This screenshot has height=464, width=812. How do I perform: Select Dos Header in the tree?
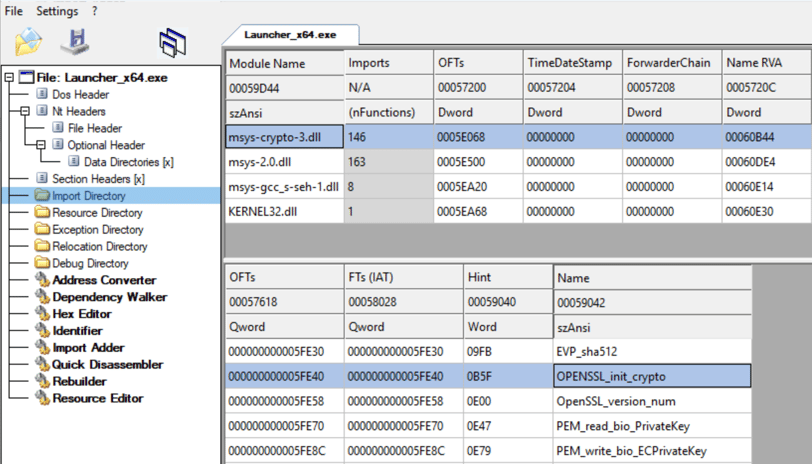(80, 95)
